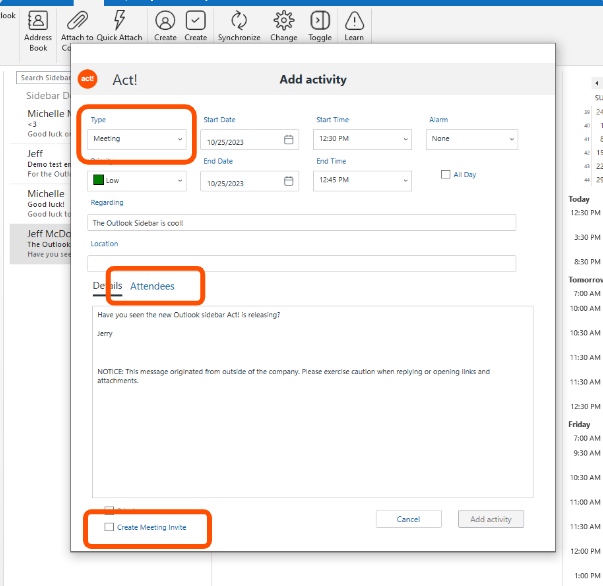Switch to the Attendees tab
This screenshot has width=603, height=586.
[x=152, y=286]
